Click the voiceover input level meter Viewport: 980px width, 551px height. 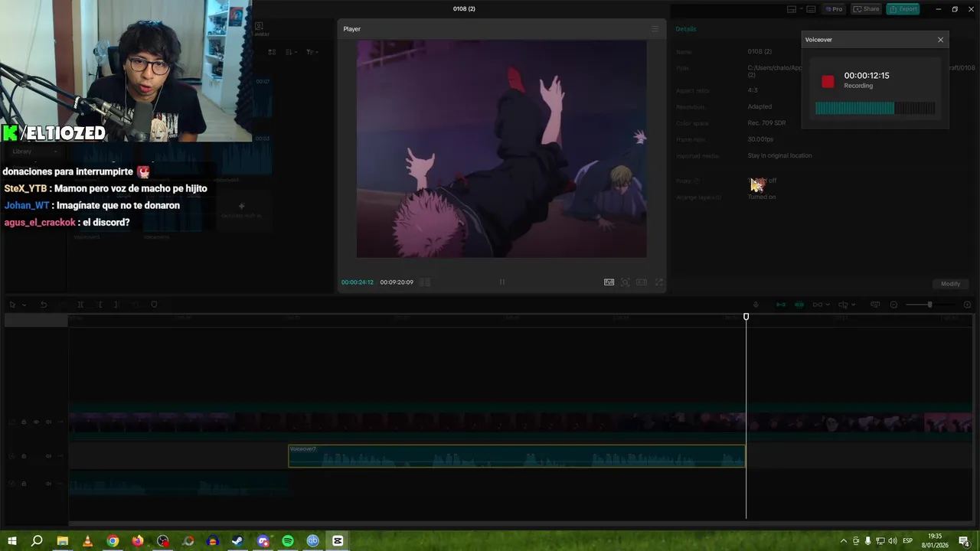coord(875,109)
